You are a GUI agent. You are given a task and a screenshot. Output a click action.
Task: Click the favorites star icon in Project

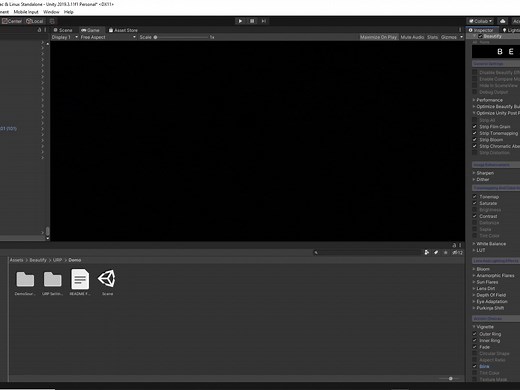coord(445,252)
